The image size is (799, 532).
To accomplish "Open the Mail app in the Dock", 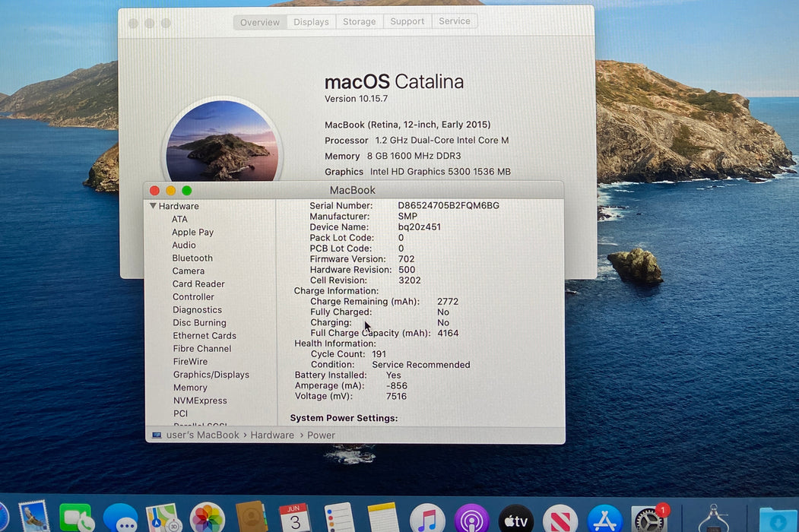I will pyautogui.click(x=34, y=517).
